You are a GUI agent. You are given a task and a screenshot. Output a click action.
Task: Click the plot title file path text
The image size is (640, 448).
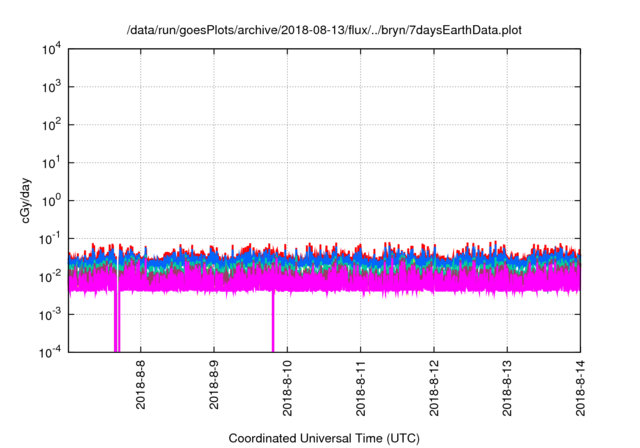tap(324, 30)
